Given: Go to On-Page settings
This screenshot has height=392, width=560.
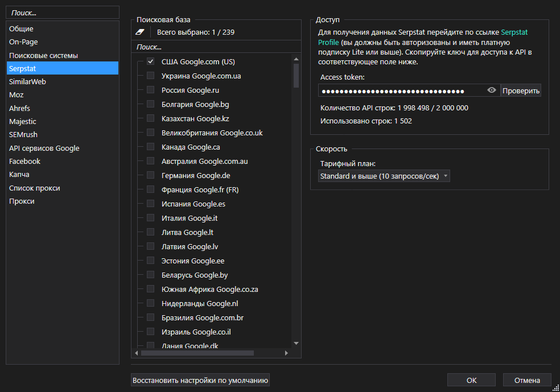Looking at the screenshot, I should (63, 42).
